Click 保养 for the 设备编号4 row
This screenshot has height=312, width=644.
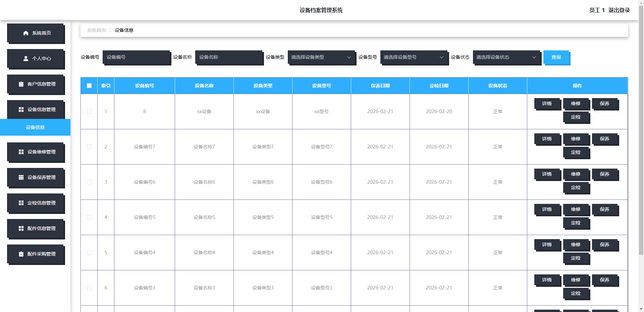605,244
